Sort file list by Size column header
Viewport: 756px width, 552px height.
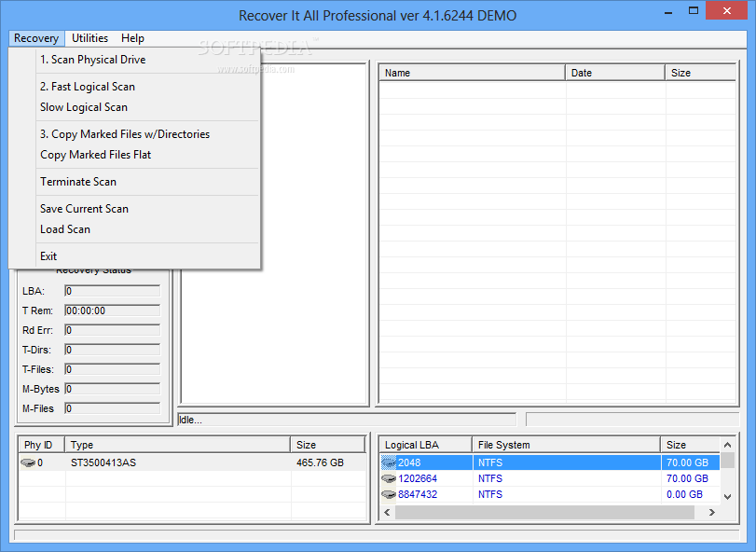(x=701, y=73)
